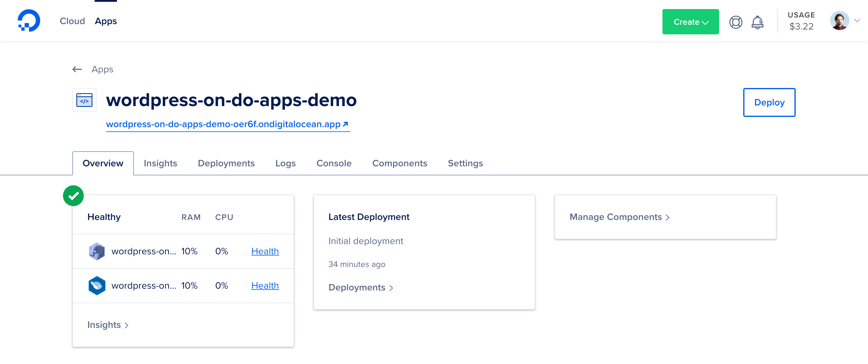Open the Create dropdown button
This screenshot has height=364, width=868.
pos(690,22)
